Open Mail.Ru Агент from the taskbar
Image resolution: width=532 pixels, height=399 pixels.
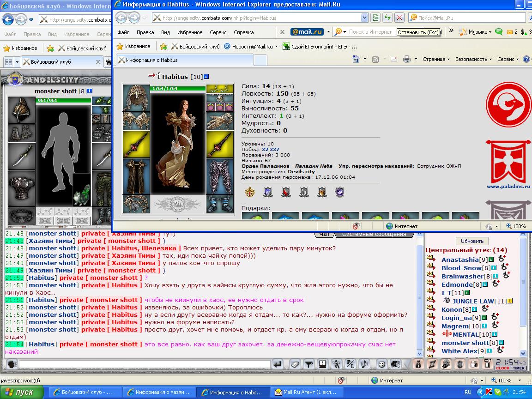coord(307,392)
